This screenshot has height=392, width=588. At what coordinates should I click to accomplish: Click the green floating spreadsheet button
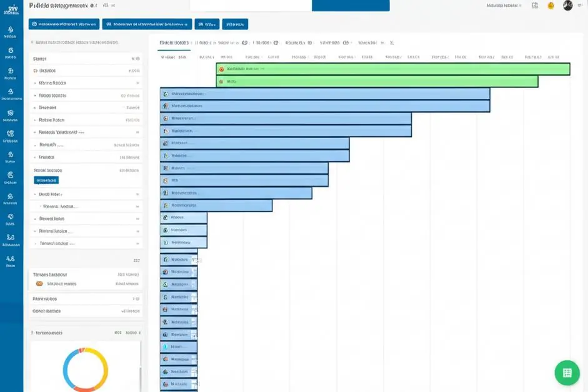(567, 373)
